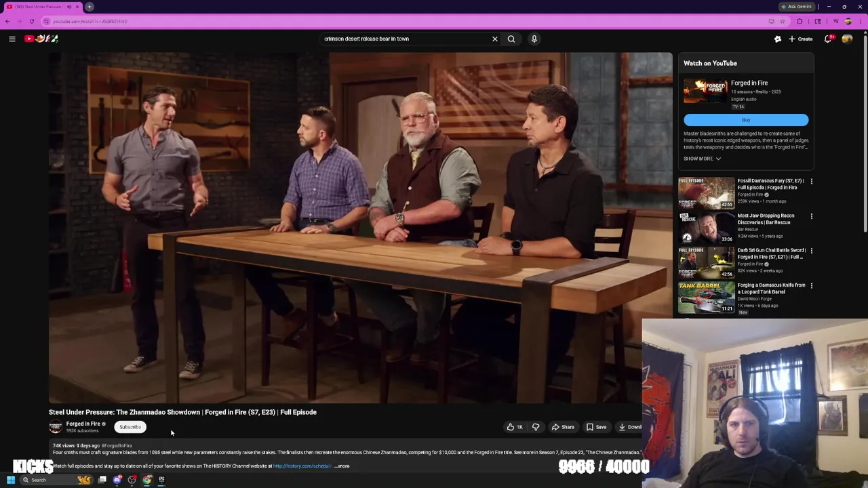The height and width of the screenshot is (488, 868).
Task: Dislike the video with the thumbs-down button
Action: [x=536, y=427]
